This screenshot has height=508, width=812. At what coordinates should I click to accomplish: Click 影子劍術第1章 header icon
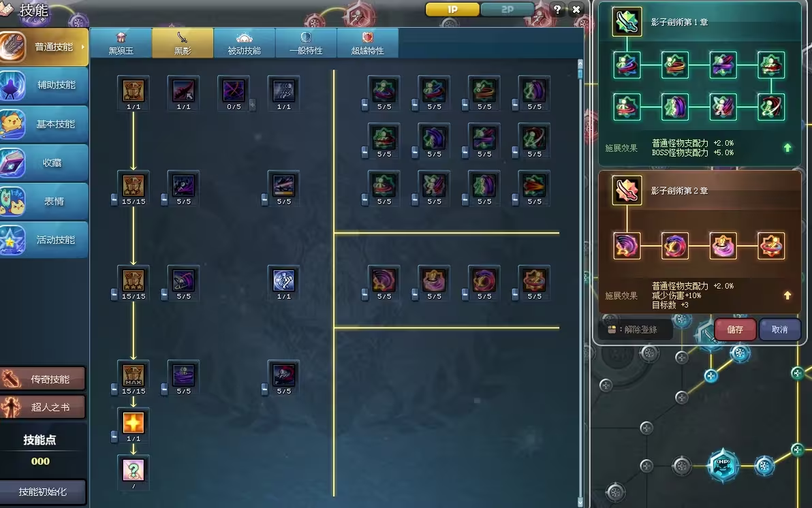click(x=627, y=22)
